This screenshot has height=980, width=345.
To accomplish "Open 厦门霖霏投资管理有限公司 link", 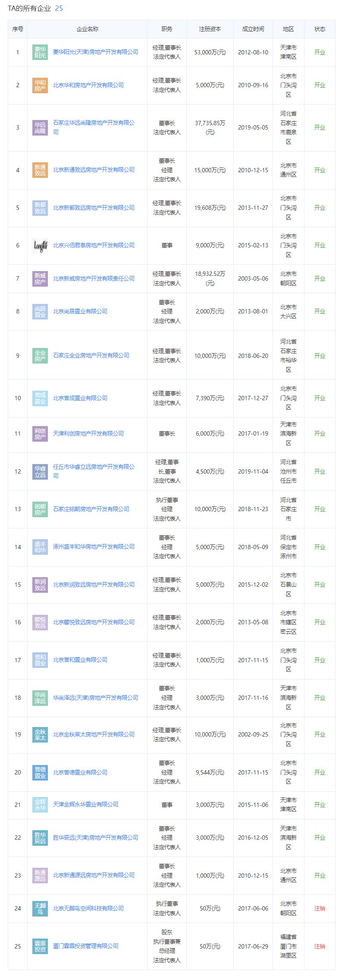I will (x=85, y=946).
